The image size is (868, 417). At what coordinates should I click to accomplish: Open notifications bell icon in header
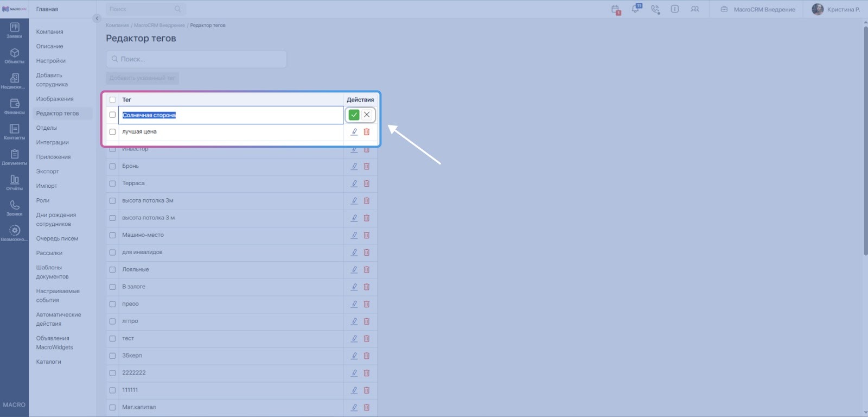pyautogui.click(x=635, y=9)
